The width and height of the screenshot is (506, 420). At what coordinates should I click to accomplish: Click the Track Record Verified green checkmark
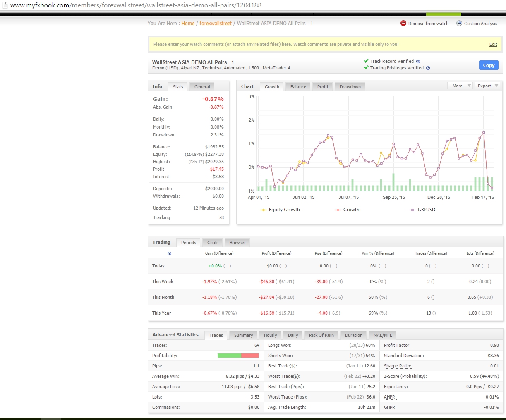pyautogui.click(x=366, y=61)
